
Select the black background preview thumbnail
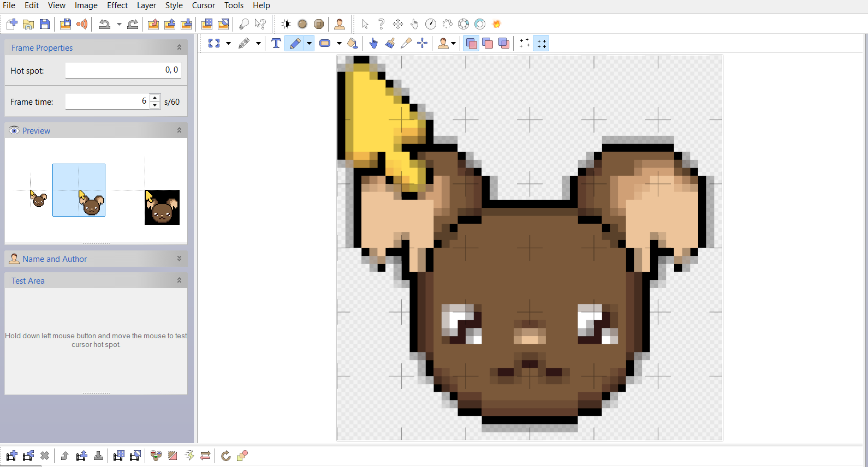[162, 207]
